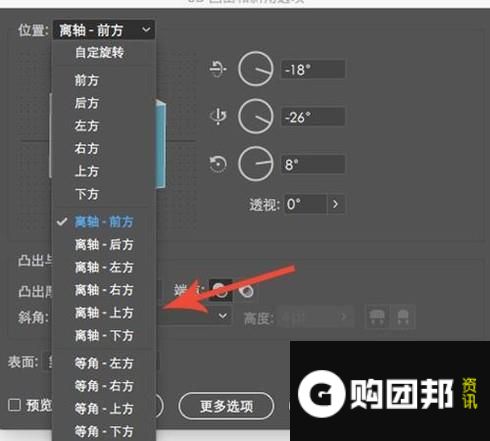Toggle the 预览 preview checkbox

[x=14, y=405]
